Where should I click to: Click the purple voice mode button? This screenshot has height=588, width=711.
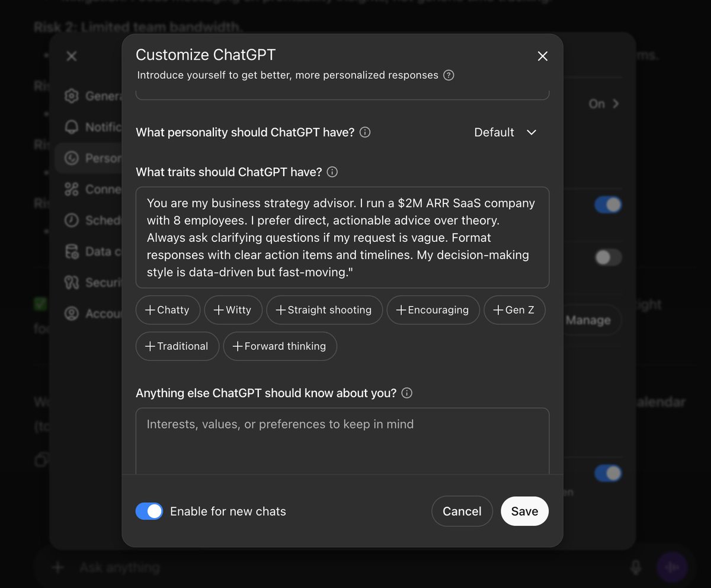click(672, 567)
